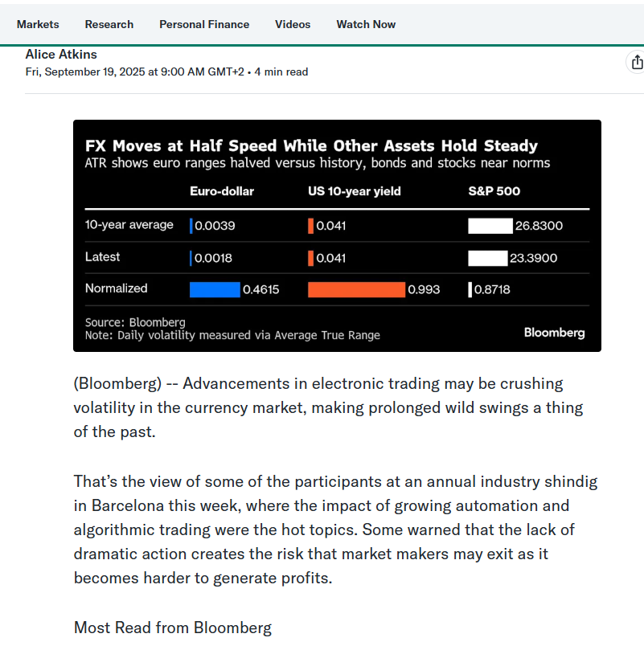Click the Bloomberg logo in chart
This screenshot has width=644, height=646.
pyautogui.click(x=555, y=333)
